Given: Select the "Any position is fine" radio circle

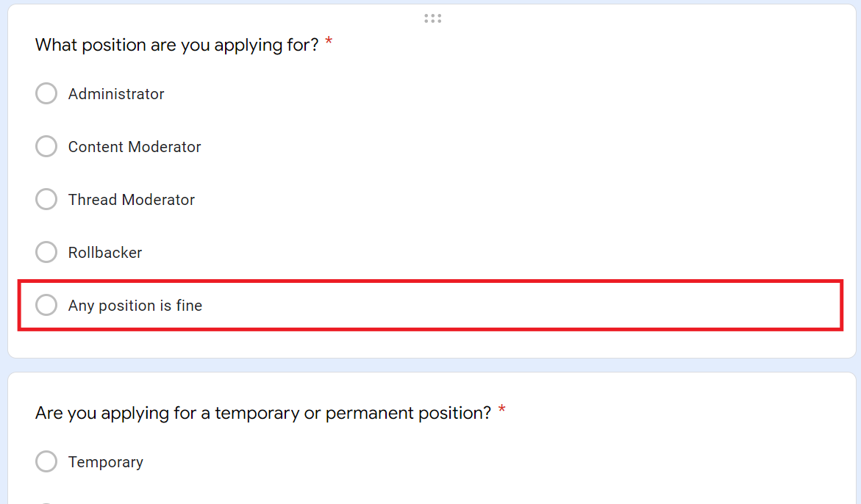Looking at the screenshot, I should [x=46, y=305].
